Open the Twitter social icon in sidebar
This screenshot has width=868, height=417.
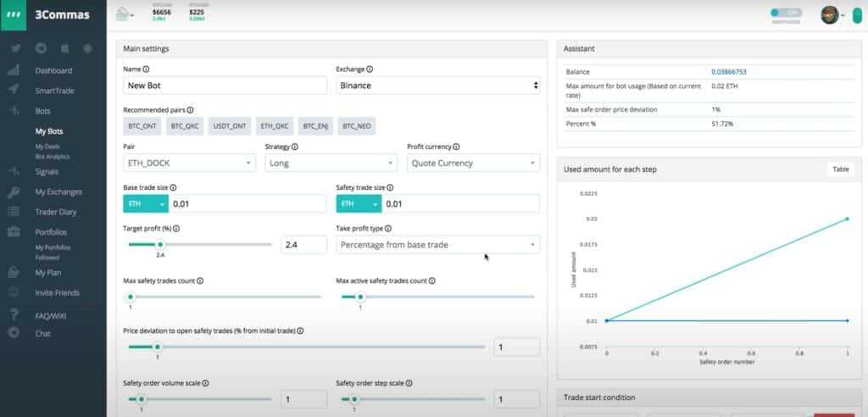click(15, 49)
